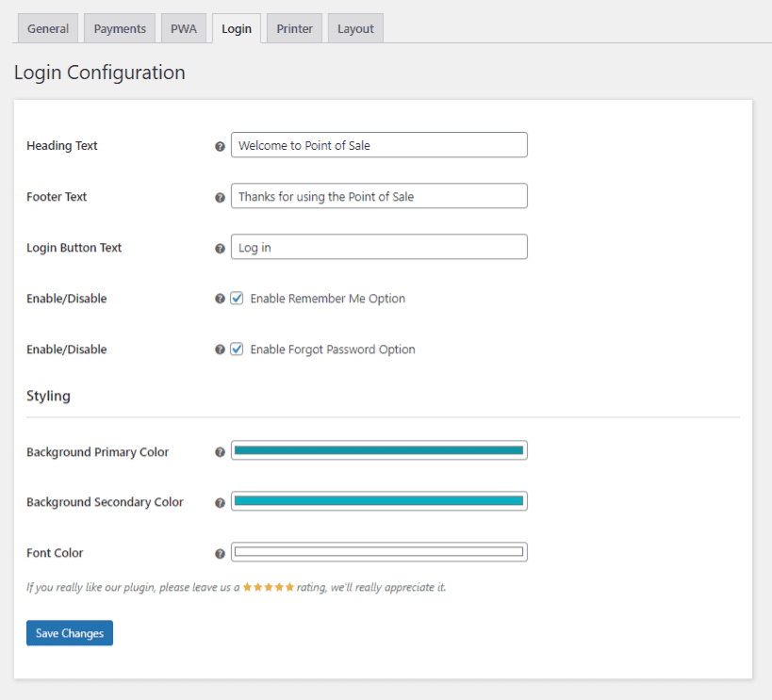772x700 pixels.
Task: Click the Heading Text input box
Action: pyautogui.click(x=379, y=145)
